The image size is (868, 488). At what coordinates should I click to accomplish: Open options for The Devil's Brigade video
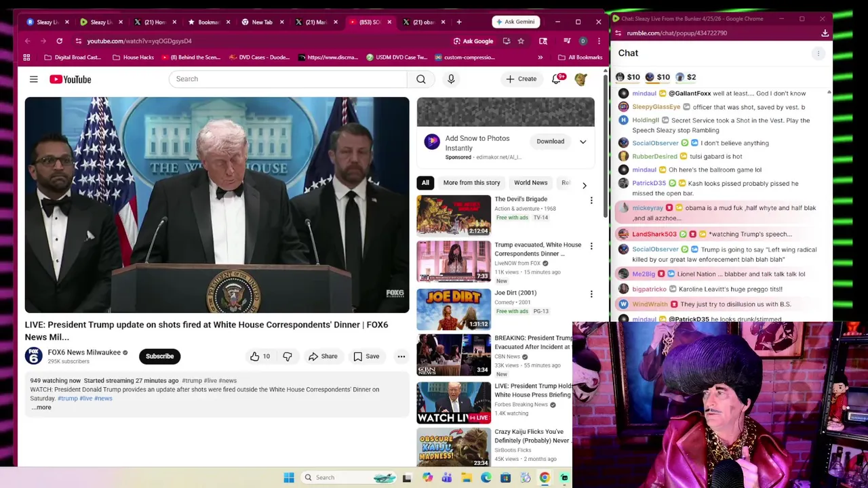(591, 201)
